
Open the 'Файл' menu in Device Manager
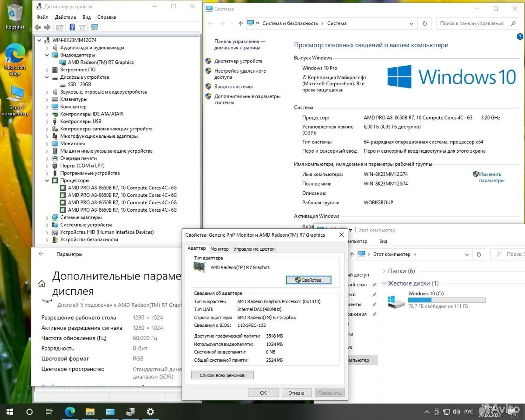[42, 17]
